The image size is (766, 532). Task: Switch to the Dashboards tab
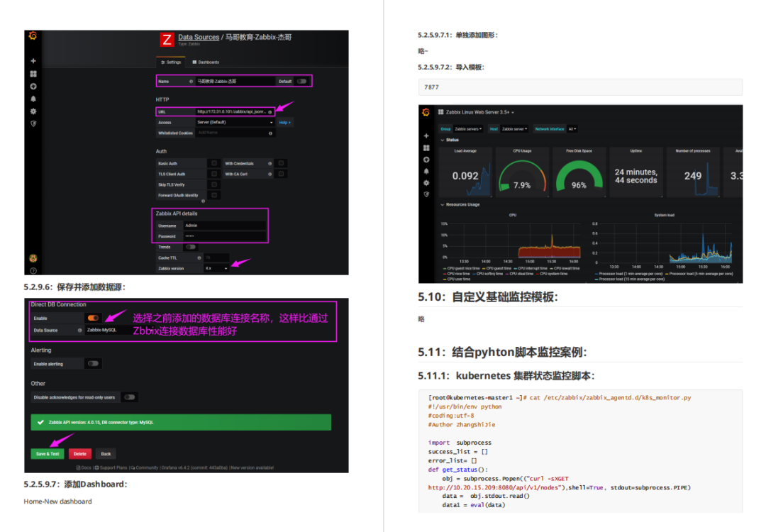(205, 62)
